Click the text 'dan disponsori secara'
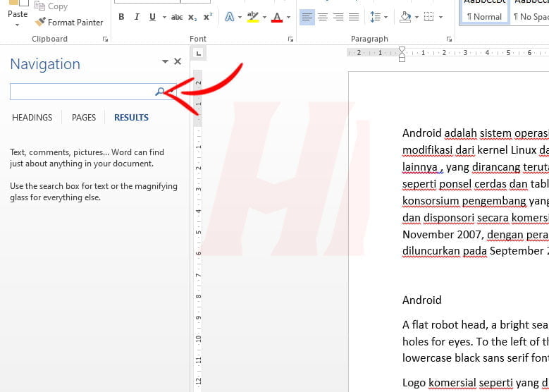This screenshot has height=392, width=549. point(455,218)
